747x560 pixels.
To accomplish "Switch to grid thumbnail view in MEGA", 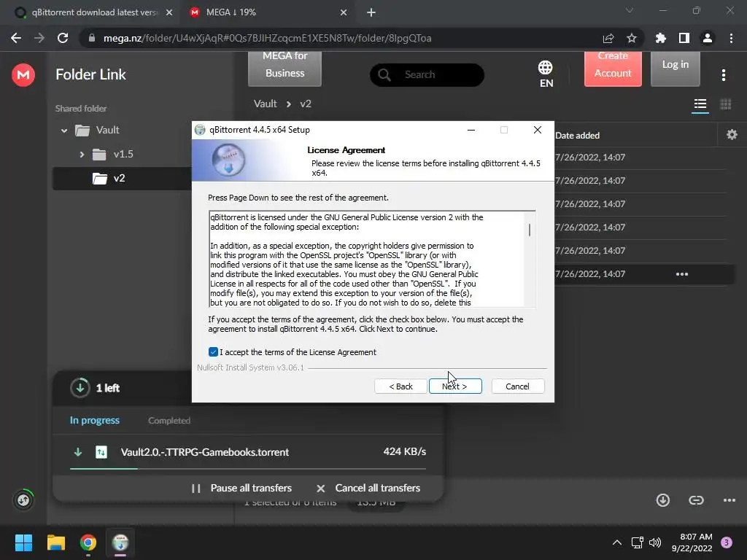I will [x=726, y=104].
